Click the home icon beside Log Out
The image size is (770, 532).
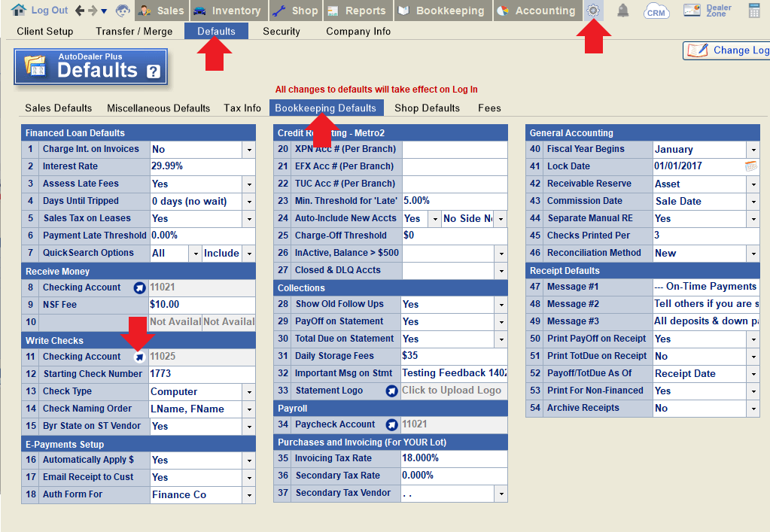click(19, 10)
